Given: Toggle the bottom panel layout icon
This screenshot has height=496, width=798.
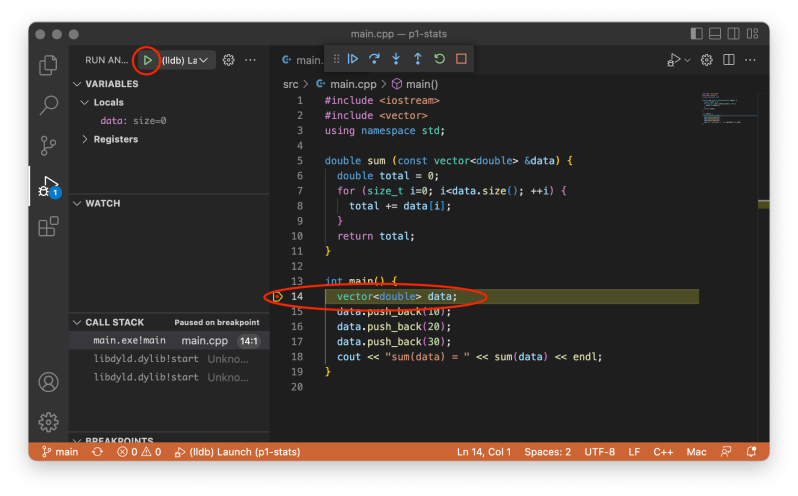Looking at the screenshot, I should [x=715, y=34].
